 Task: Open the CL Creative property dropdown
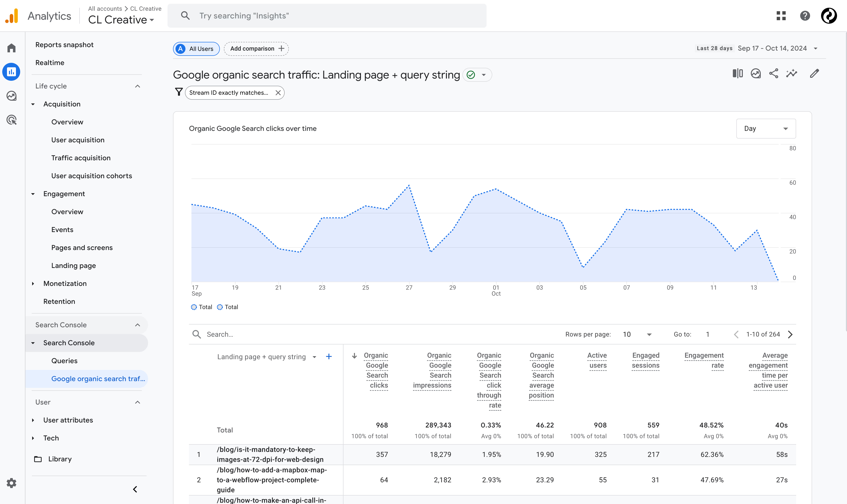121,20
